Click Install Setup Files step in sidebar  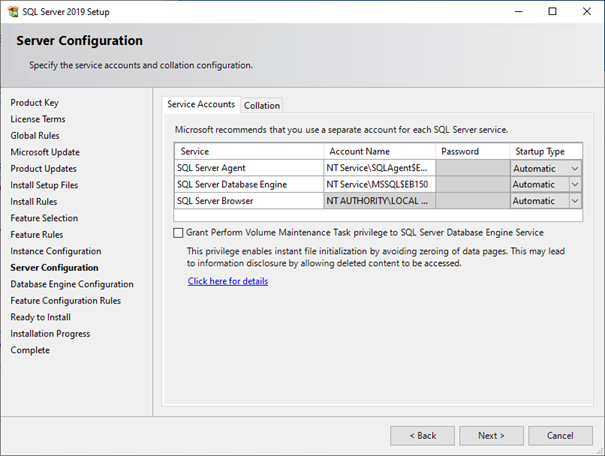click(44, 185)
